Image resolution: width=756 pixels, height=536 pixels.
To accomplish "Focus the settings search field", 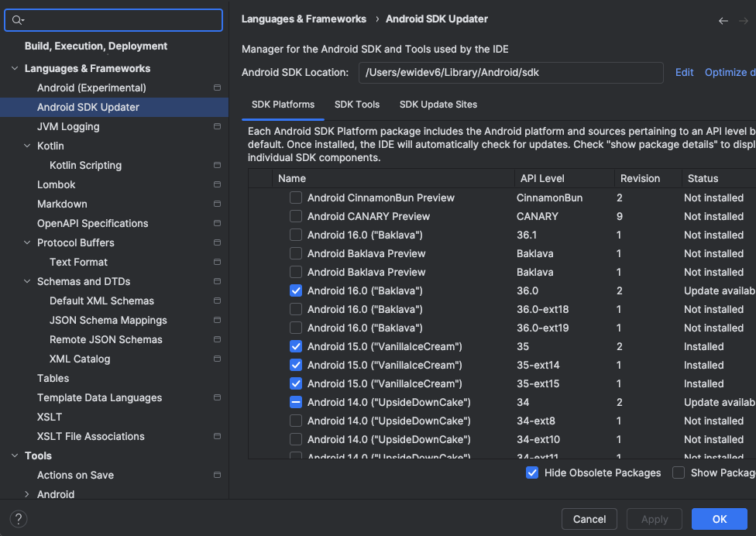I will 114,20.
